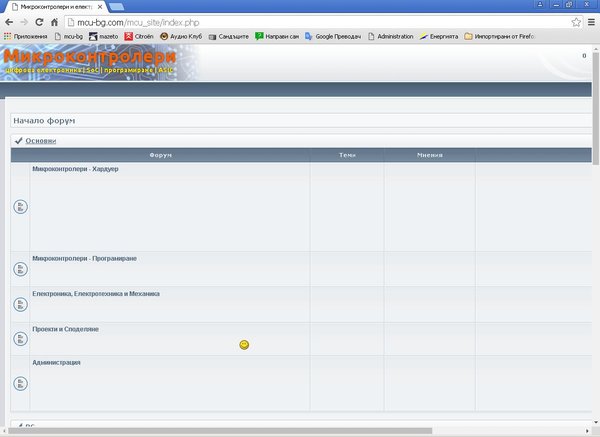Click the scroll-right arrow on the horizontal scrollbar
The height and width of the screenshot is (437, 600).
click(587, 431)
